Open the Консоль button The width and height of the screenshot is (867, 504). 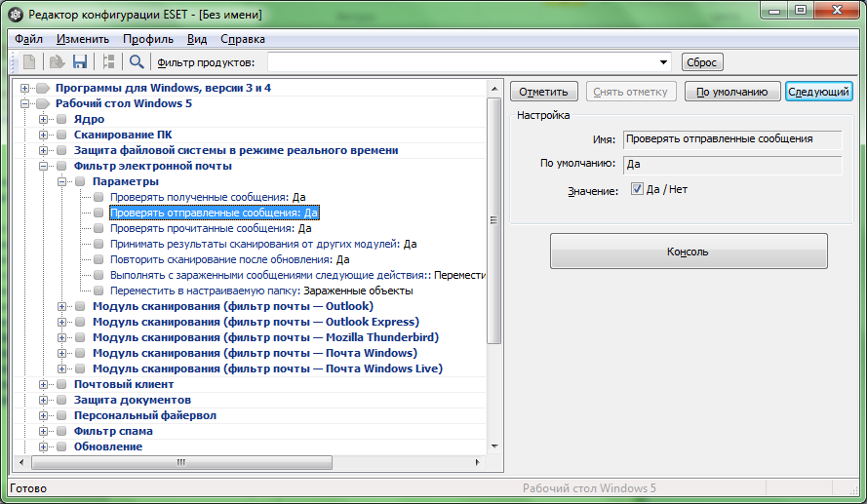pos(689,252)
